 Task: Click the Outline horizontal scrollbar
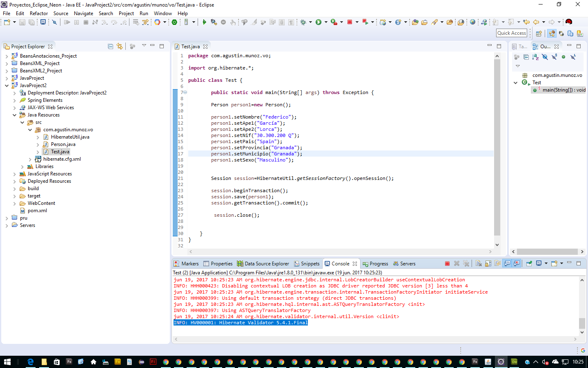(547, 251)
